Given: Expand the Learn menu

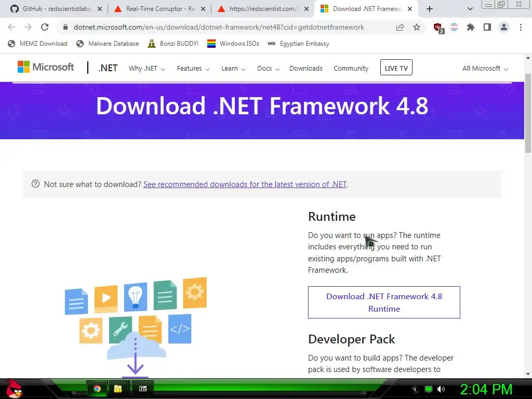Looking at the screenshot, I should [233, 69].
